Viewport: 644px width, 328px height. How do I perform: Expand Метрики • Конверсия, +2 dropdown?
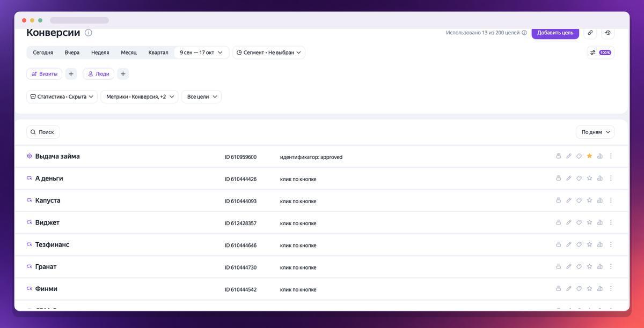click(140, 96)
